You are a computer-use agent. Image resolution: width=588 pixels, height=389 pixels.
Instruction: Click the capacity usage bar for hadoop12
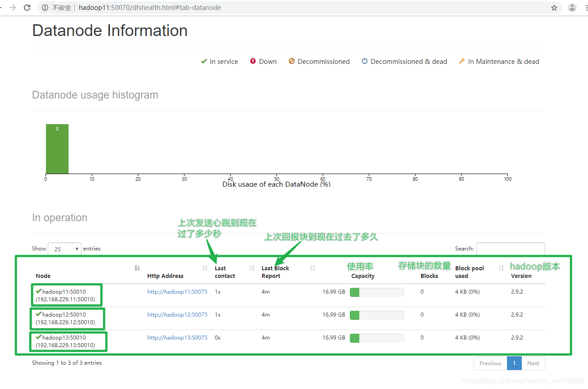[x=377, y=315]
